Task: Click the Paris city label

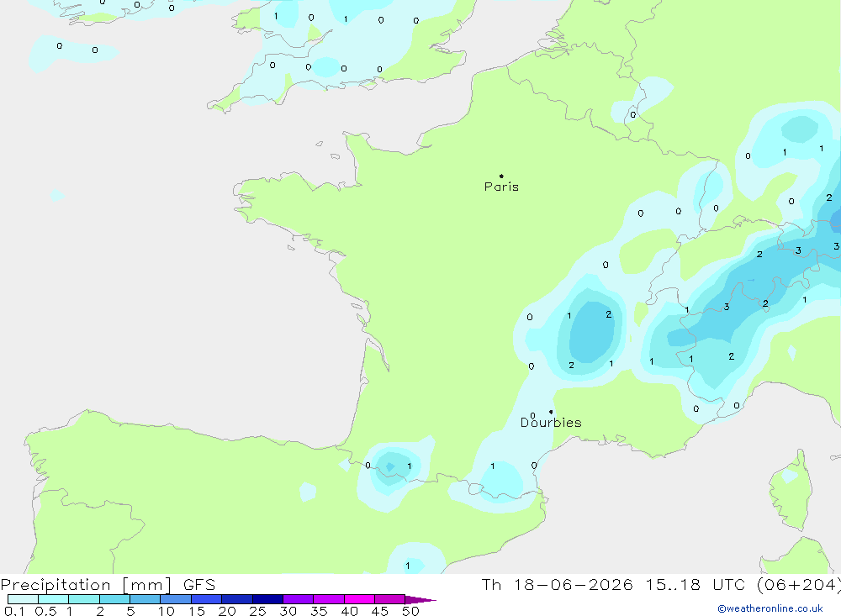Action: pos(501,187)
